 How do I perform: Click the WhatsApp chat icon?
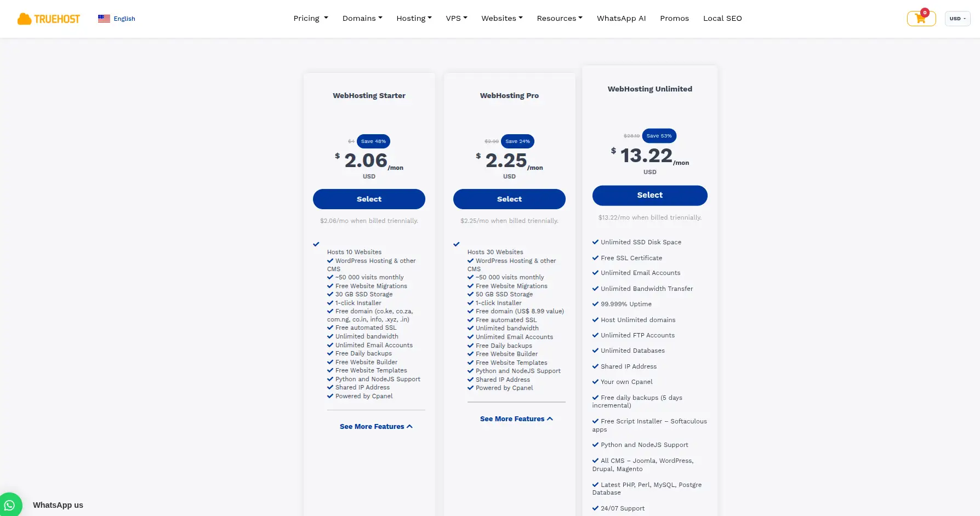pos(10,504)
